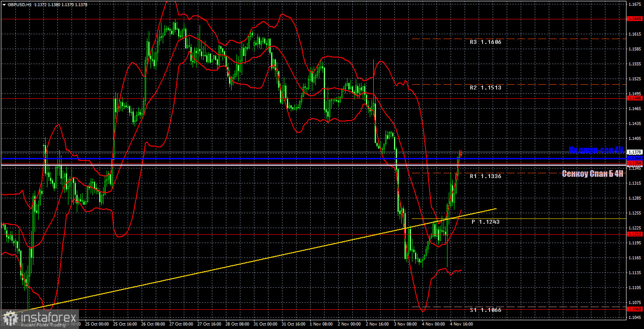Click the R3 1.1606 pivot label
This screenshot has width=644, height=329.
pos(485,42)
